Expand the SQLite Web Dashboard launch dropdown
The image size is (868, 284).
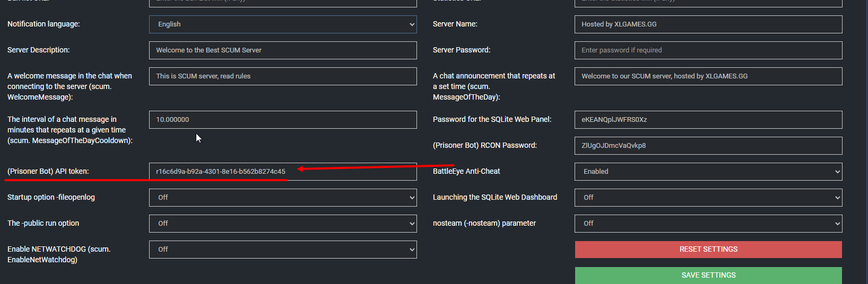pos(708,198)
